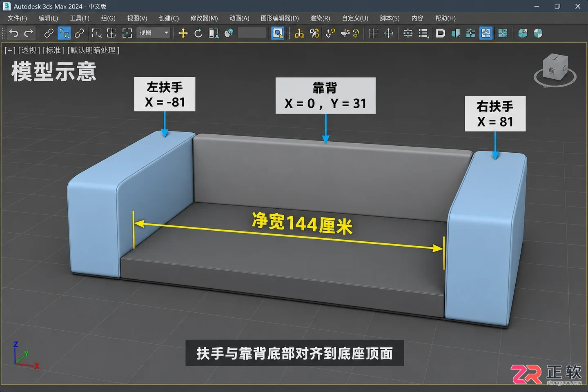Click the white grid icon in the toolbar
This screenshot has width=588, height=392.
(373, 33)
